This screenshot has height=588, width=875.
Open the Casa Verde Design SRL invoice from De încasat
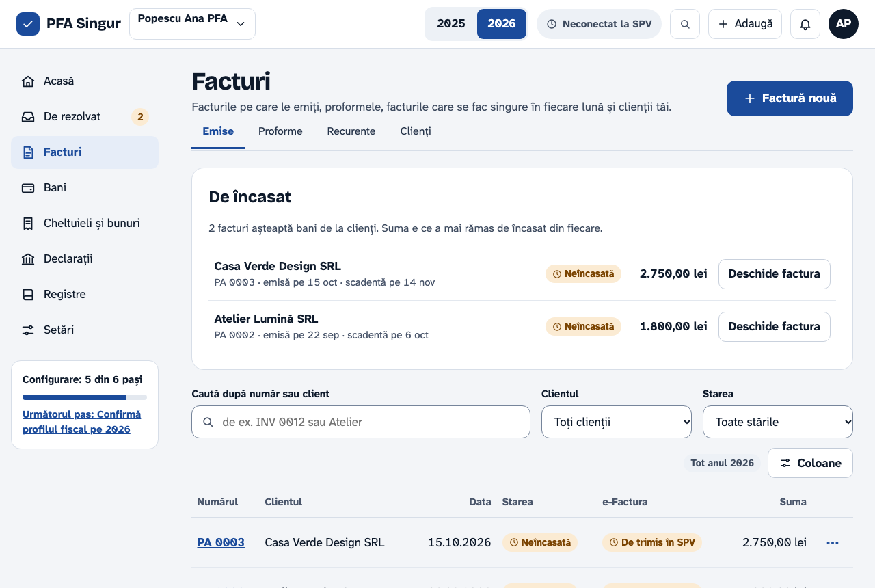[x=774, y=274]
